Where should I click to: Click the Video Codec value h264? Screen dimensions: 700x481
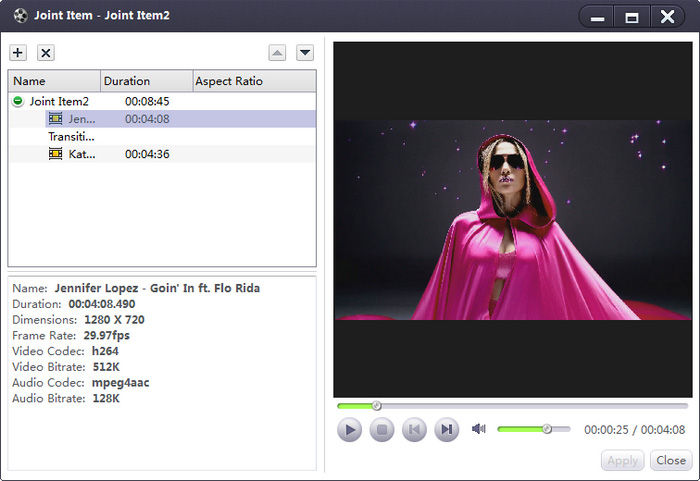point(105,351)
